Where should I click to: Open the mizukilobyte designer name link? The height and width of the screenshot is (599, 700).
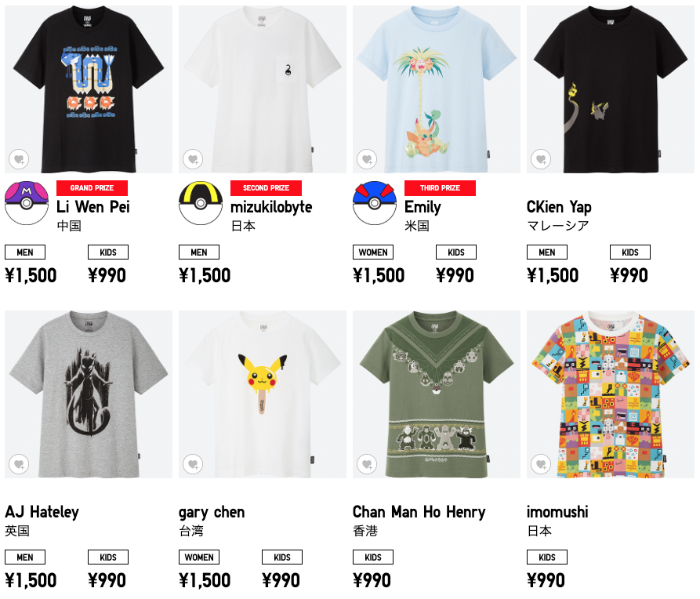(271, 207)
